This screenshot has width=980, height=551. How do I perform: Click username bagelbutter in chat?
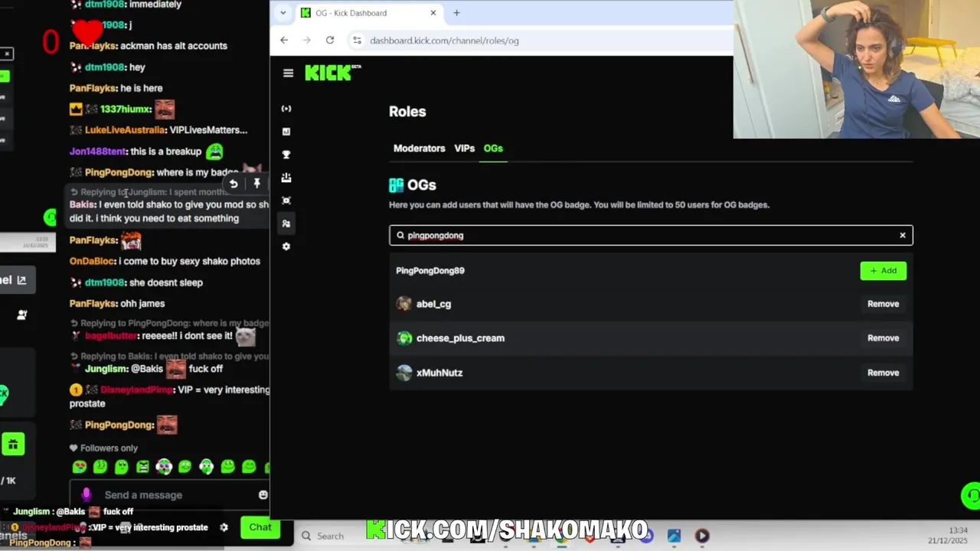pyautogui.click(x=112, y=336)
